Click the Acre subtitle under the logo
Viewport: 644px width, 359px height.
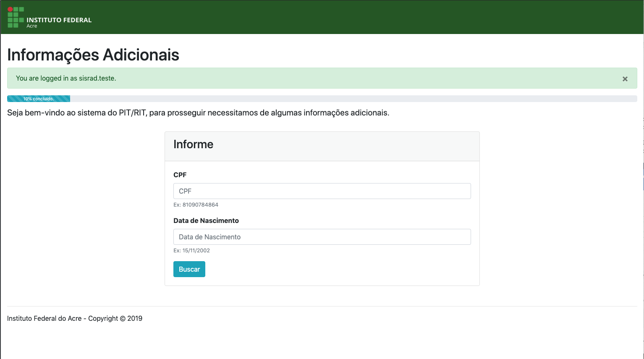(32, 26)
